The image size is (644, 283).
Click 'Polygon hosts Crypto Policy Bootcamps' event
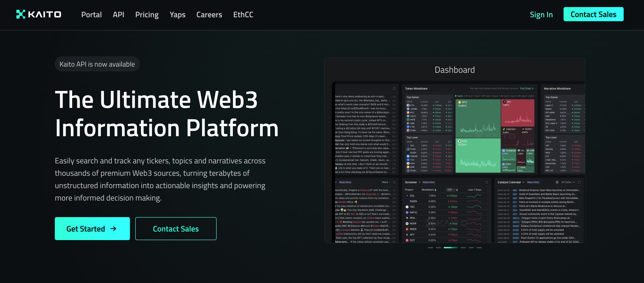click(546, 218)
